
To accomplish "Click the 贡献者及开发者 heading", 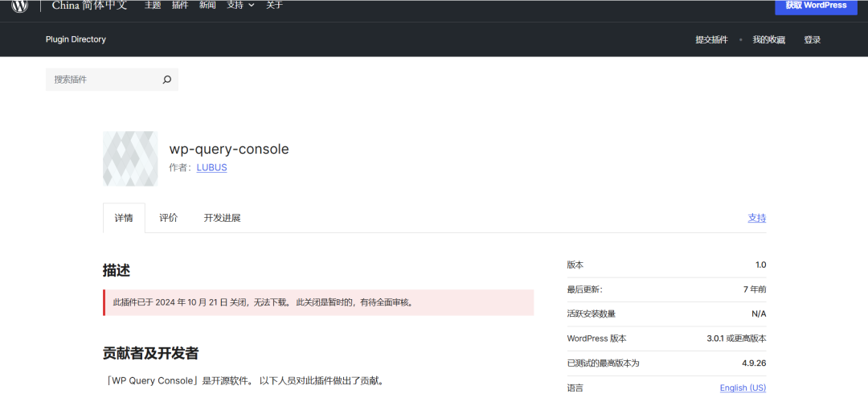I will tap(150, 353).
